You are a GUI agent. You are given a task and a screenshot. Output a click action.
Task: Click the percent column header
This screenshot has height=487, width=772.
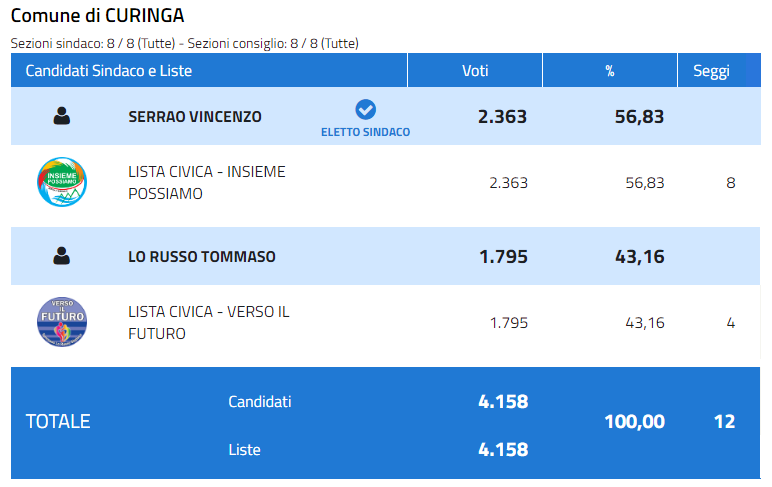610,70
